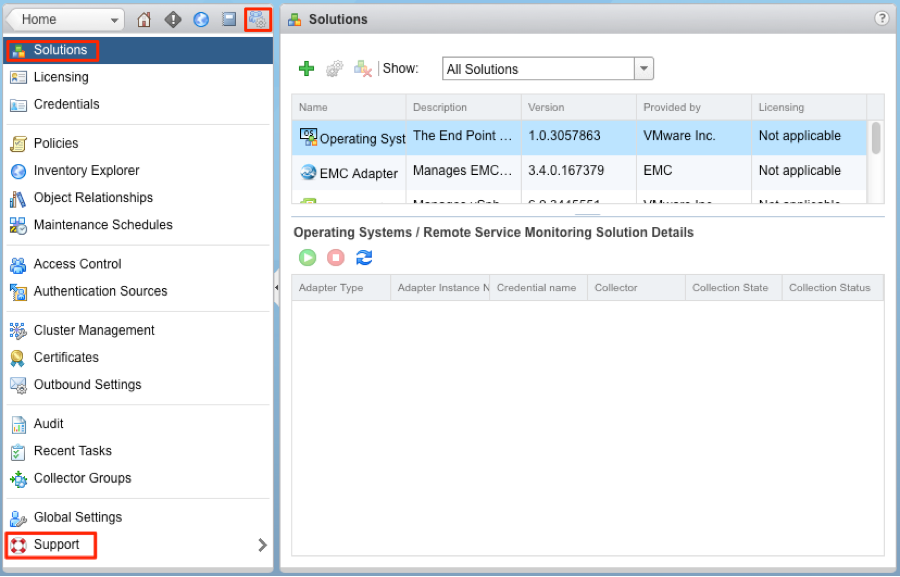Click the red Stop Collecting icon
The width and height of the screenshot is (900, 577).
point(336,258)
